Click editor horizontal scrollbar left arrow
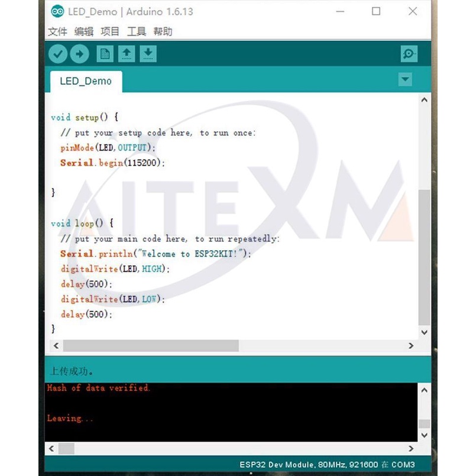The height and width of the screenshot is (476, 476). point(56,346)
